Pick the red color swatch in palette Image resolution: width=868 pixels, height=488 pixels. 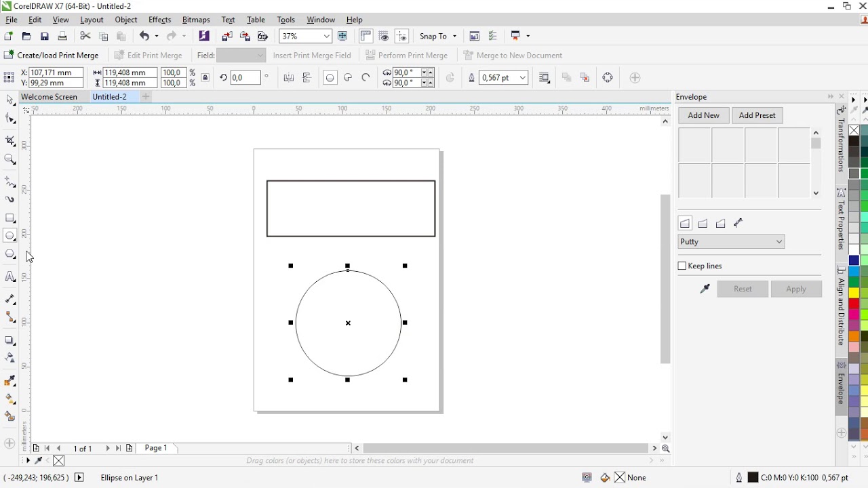click(854, 304)
